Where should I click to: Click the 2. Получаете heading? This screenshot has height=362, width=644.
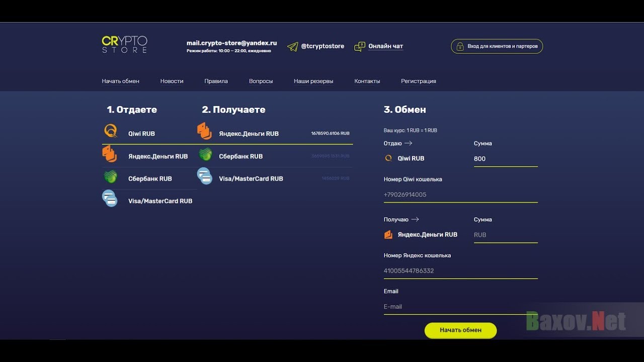coord(233,110)
